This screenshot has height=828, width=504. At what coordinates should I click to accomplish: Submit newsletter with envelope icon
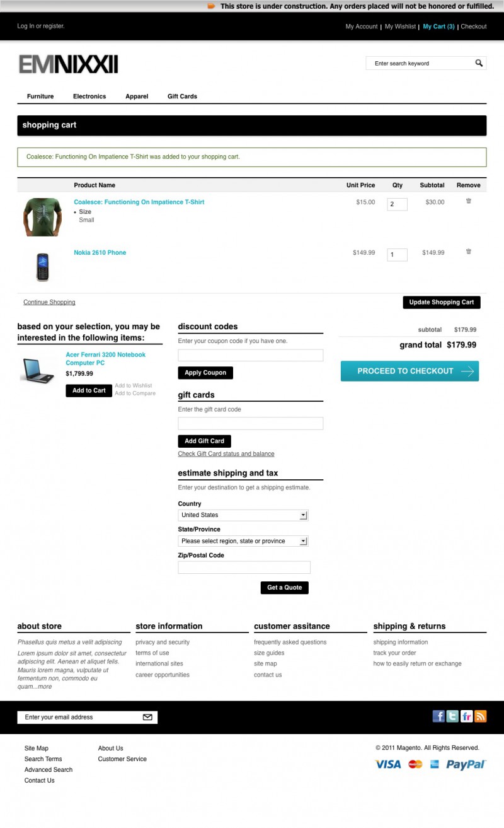147,717
